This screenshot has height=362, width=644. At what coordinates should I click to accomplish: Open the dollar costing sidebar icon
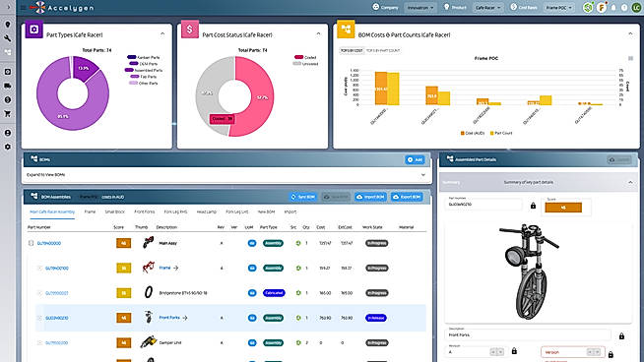[8, 99]
